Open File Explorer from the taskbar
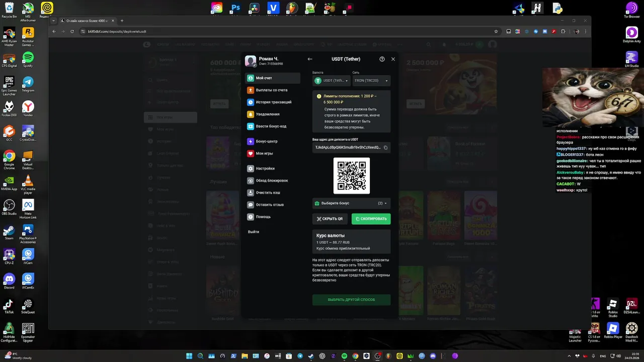The width and height of the screenshot is (644, 362). tap(245, 356)
